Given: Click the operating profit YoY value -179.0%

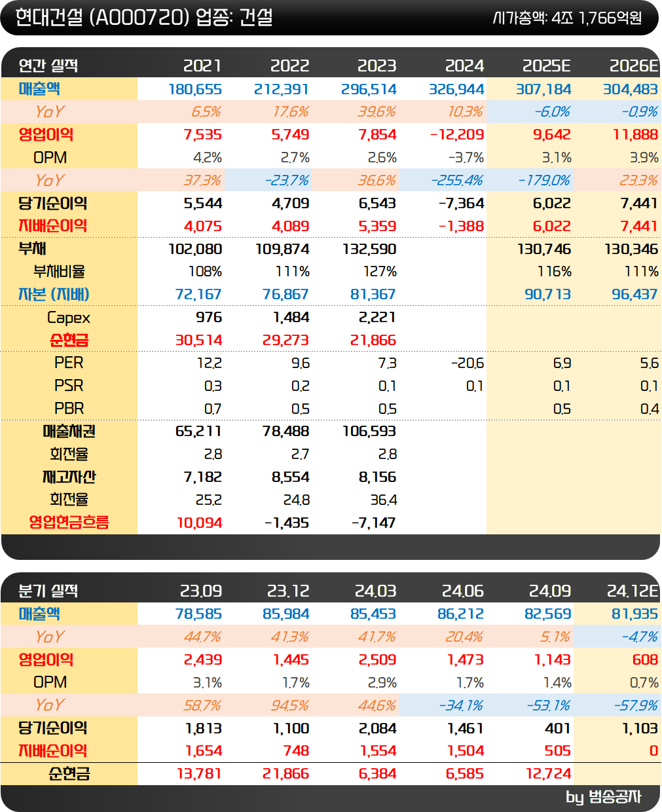Looking at the screenshot, I should pyautogui.click(x=544, y=181).
